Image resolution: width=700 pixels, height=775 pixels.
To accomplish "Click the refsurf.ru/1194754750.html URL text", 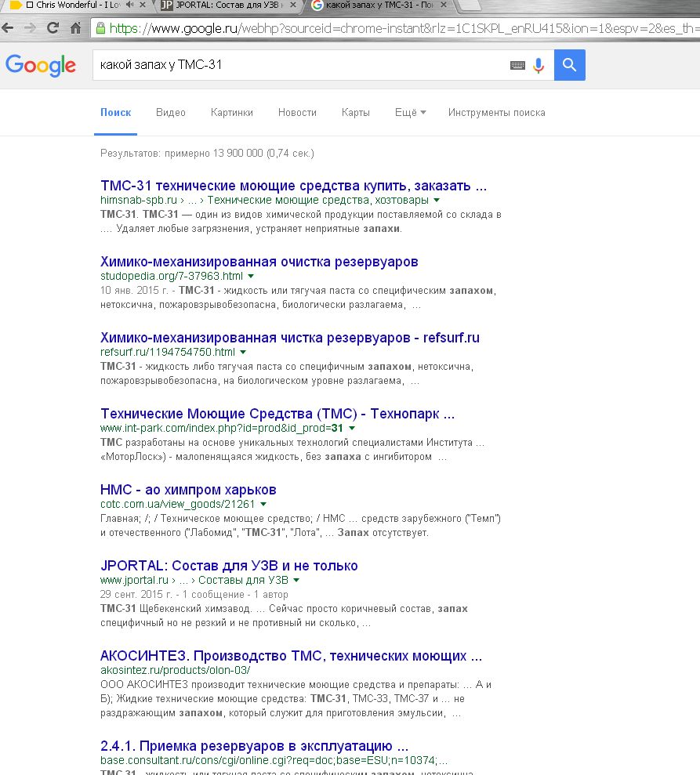I will coord(168,353).
